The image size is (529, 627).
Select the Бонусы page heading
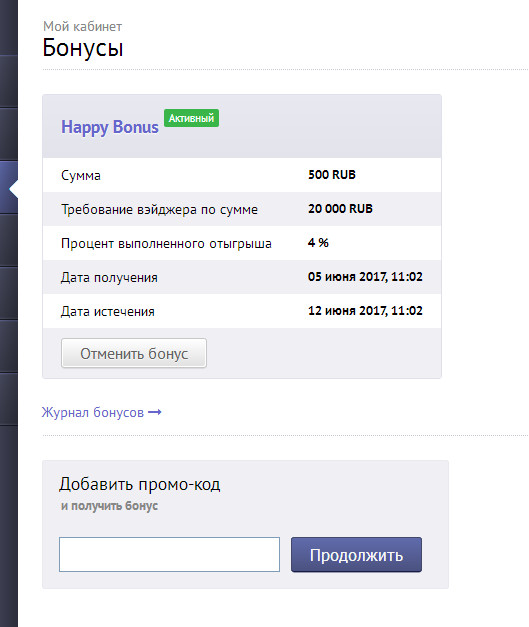[83, 48]
